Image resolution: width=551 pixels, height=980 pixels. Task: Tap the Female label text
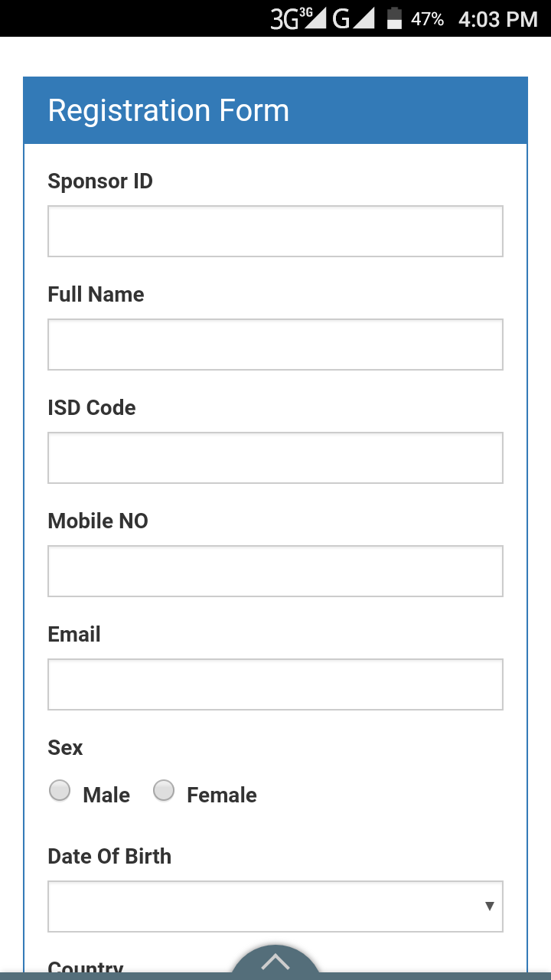coord(222,795)
